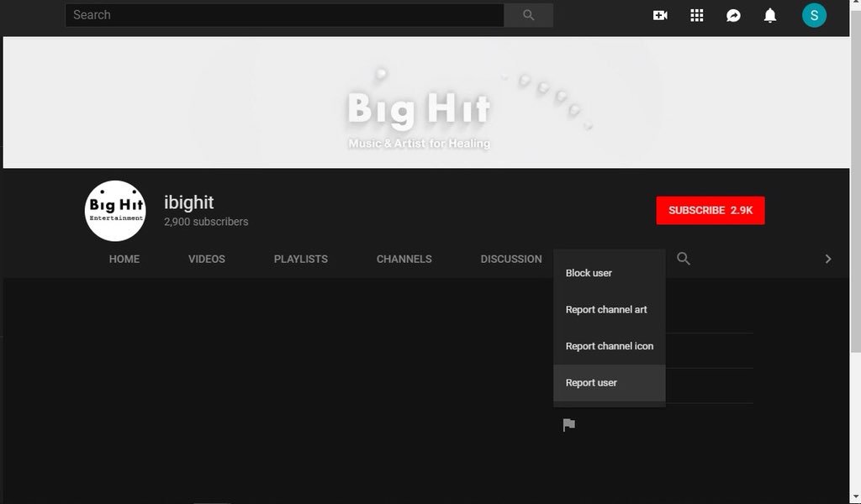The width and height of the screenshot is (861, 504).
Task: Choose Report channel art option
Action: (x=610, y=309)
